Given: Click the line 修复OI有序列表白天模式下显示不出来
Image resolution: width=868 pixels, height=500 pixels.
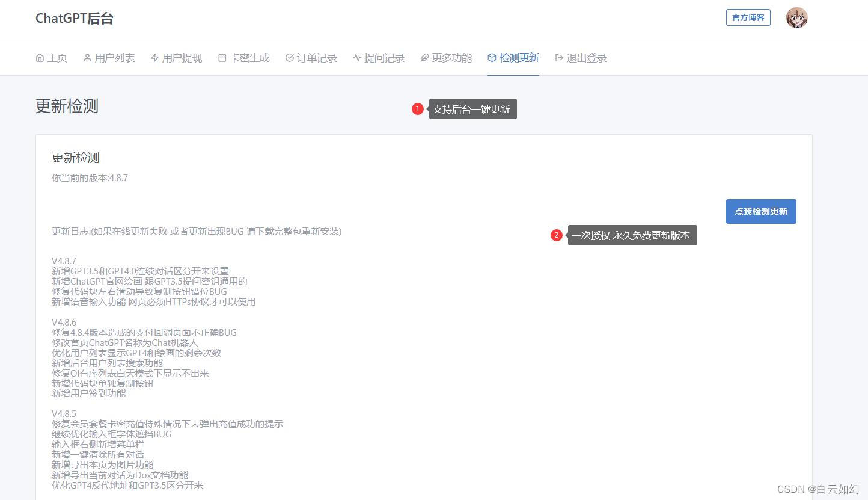Looking at the screenshot, I should pos(130,374).
